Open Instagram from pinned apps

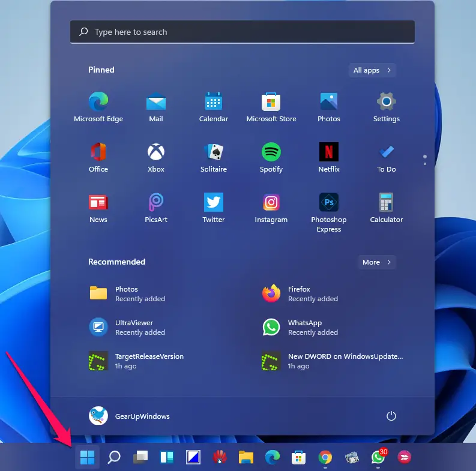click(271, 208)
